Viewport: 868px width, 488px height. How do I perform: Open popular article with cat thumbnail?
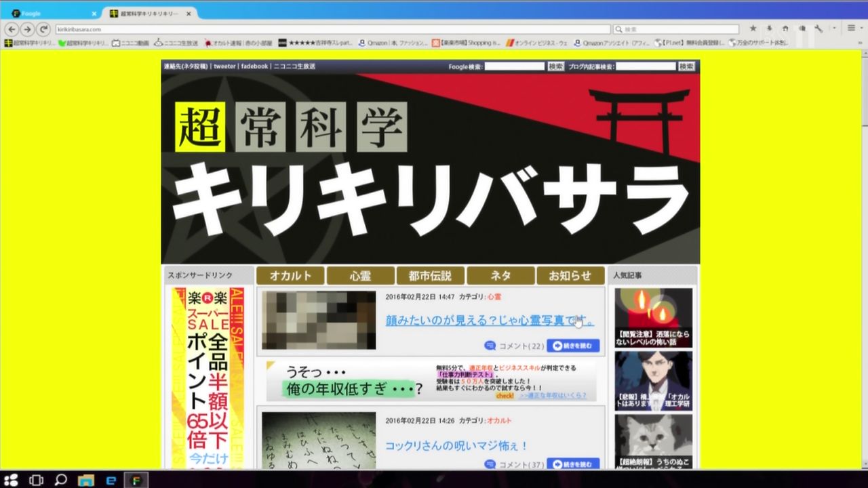click(654, 441)
